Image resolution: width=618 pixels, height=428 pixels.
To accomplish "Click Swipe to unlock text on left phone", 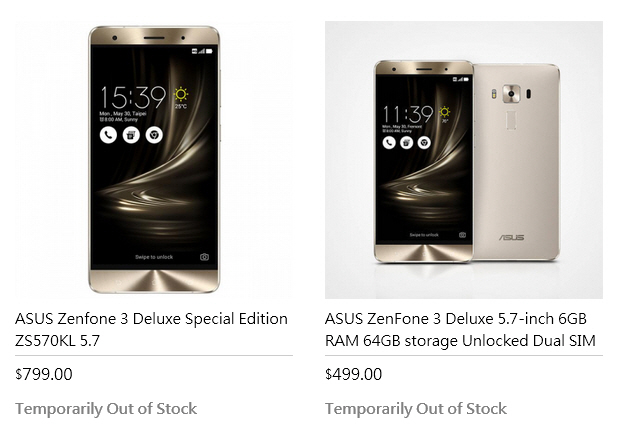I will [154, 257].
